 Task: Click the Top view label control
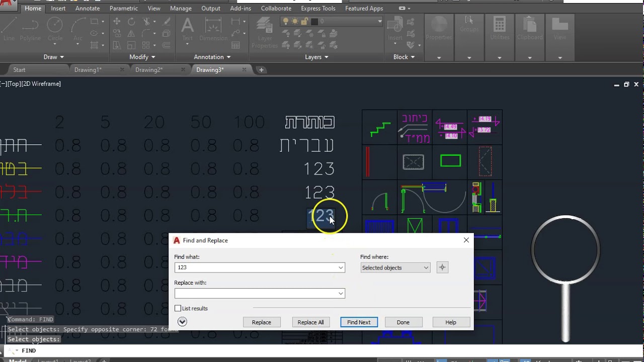(15, 84)
